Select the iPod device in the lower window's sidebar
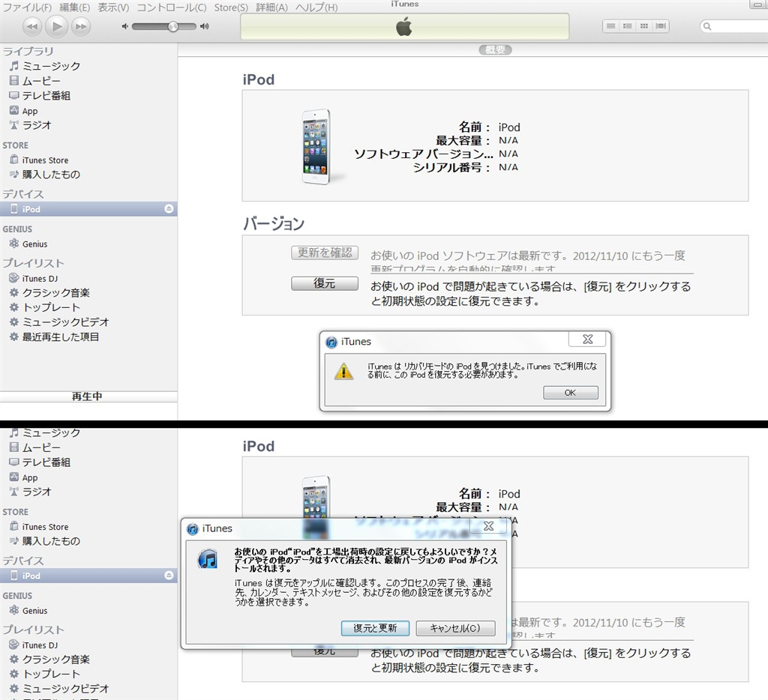768x700 pixels. click(x=88, y=576)
